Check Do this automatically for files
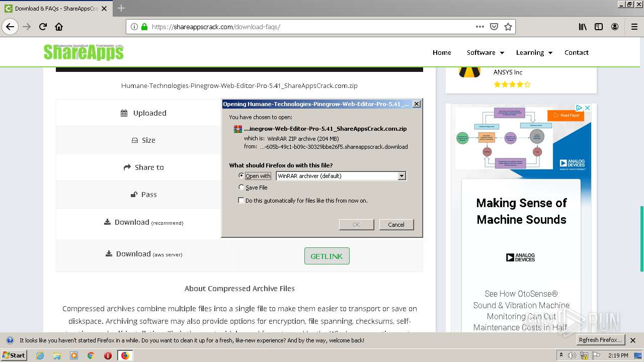644x362 pixels. 241,200
